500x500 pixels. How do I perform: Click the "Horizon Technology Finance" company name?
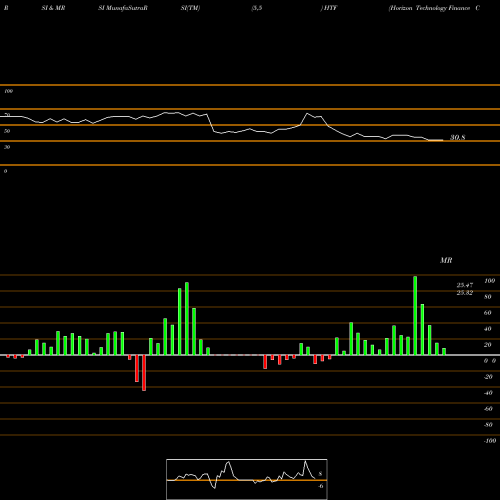430,8
